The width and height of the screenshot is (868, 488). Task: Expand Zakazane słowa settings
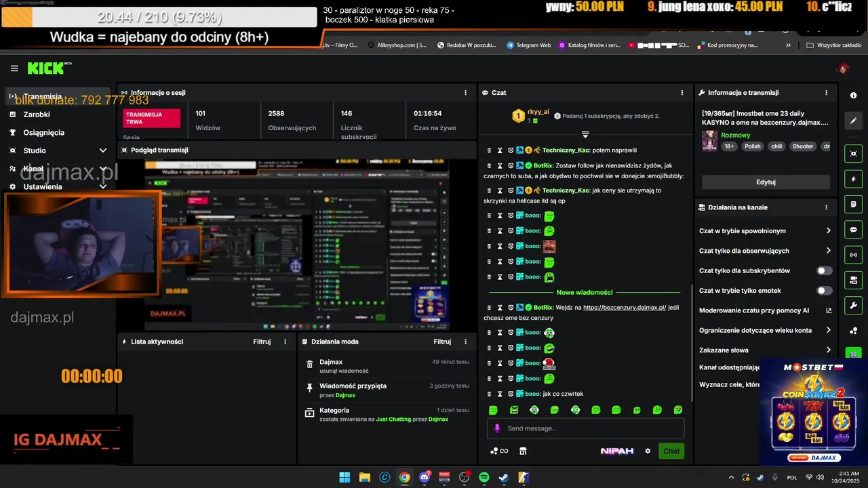click(829, 350)
